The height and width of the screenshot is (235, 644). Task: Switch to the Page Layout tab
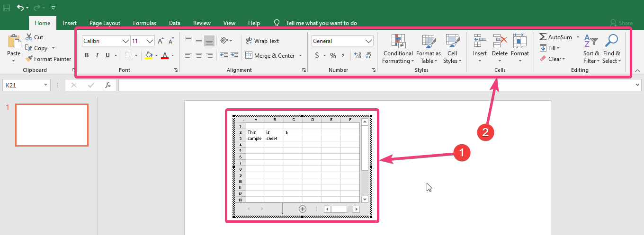(x=105, y=23)
